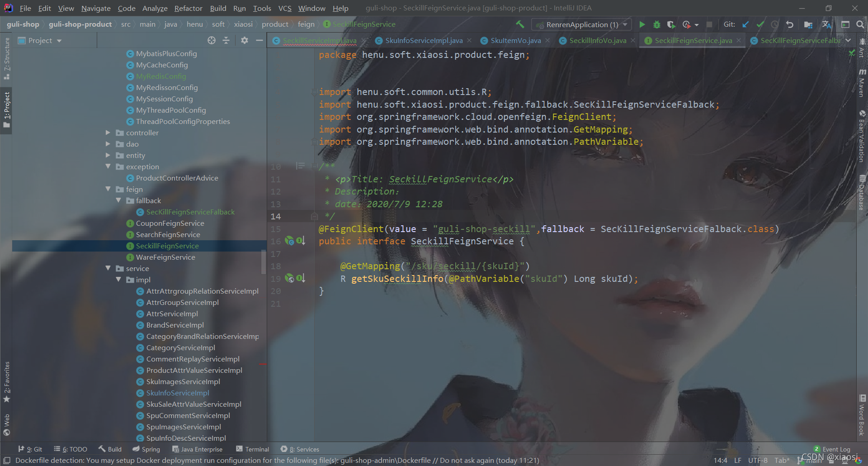868x466 pixels.
Task: Toggle the 1: Project tool window button
Action: click(x=6, y=110)
